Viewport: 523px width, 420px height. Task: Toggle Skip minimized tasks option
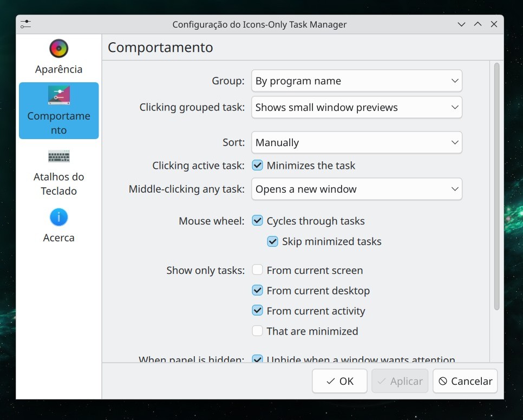[273, 241]
